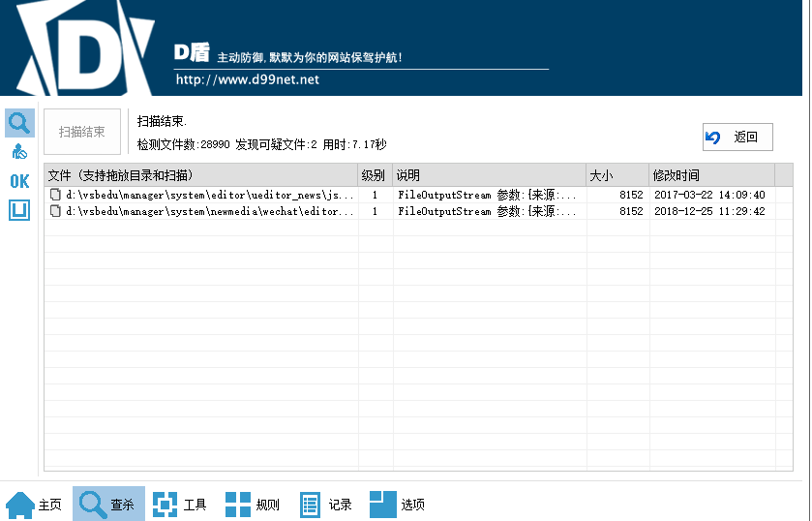Sort by the 修改时间 column header
812x521 pixels.
(711, 175)
